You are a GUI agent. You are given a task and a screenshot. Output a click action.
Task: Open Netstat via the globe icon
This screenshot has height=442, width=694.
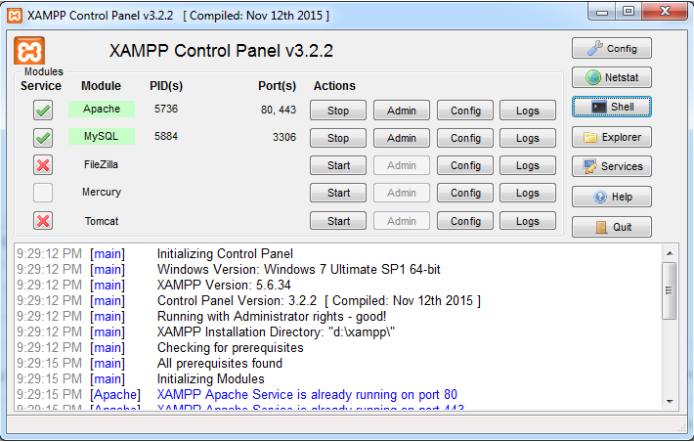(x=612, y=77)
